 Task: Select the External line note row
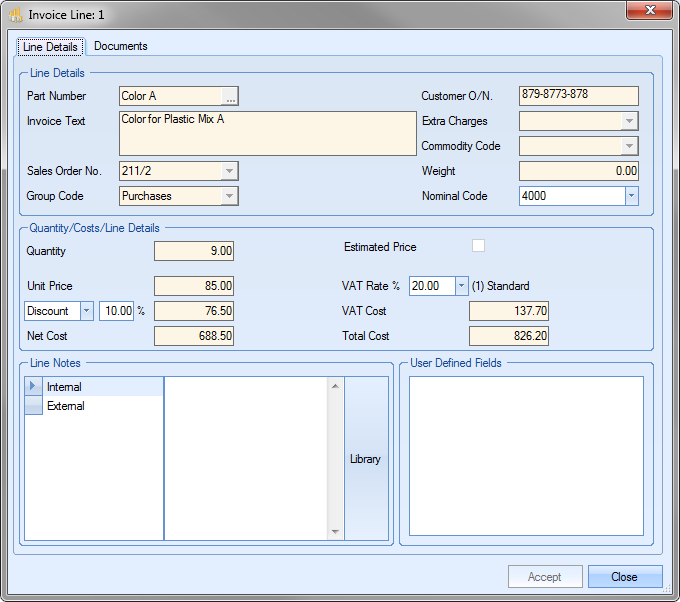66,406
